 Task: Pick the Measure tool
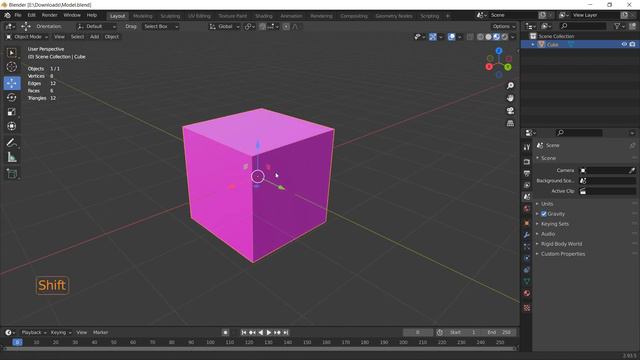[x=12, y=157]
